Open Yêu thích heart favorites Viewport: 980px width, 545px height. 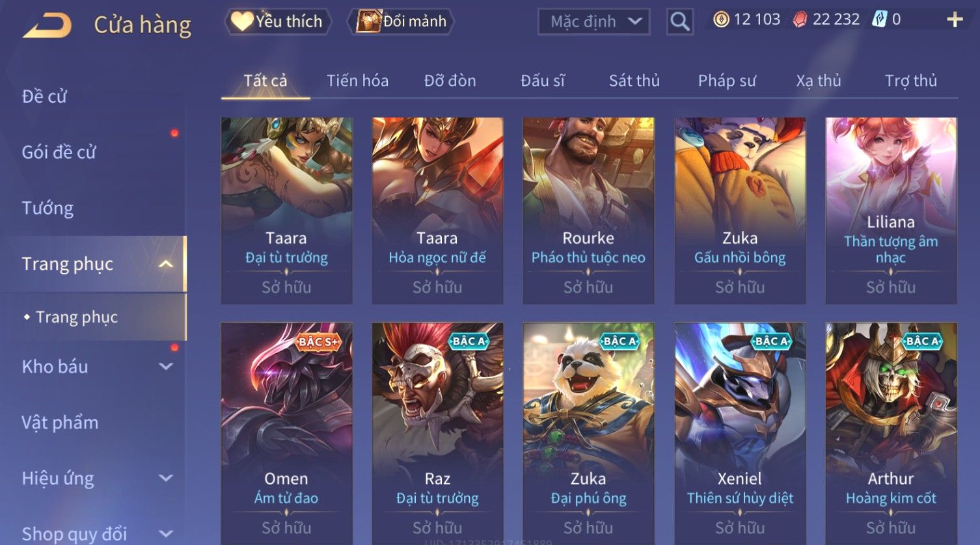(x=278, y=21)
